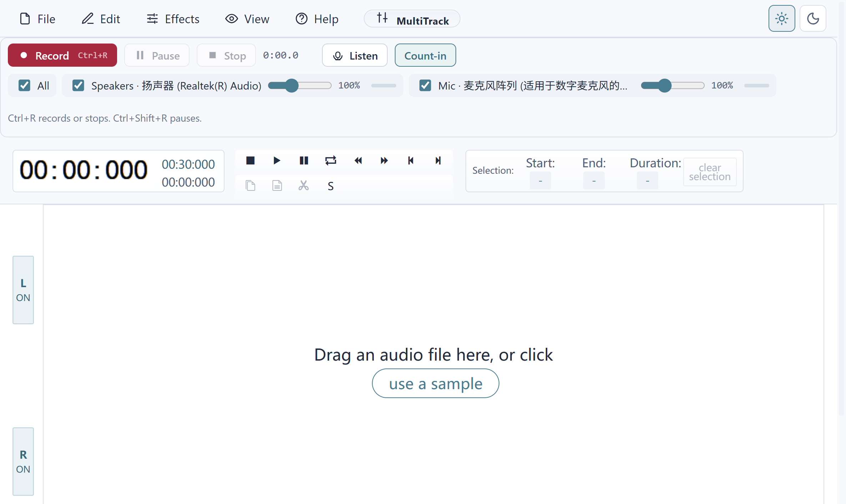Click the 00:30:000 total time text

188,164
